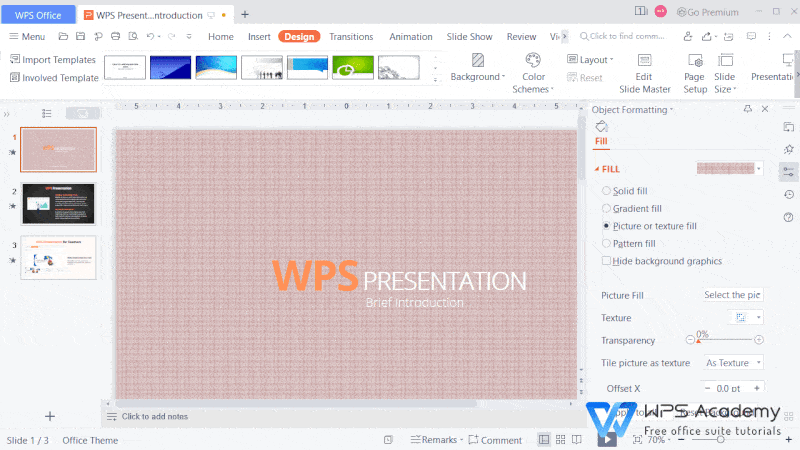Select Gradient fill radio option
The image size is (800, 450).
click(x=606, y=208)
